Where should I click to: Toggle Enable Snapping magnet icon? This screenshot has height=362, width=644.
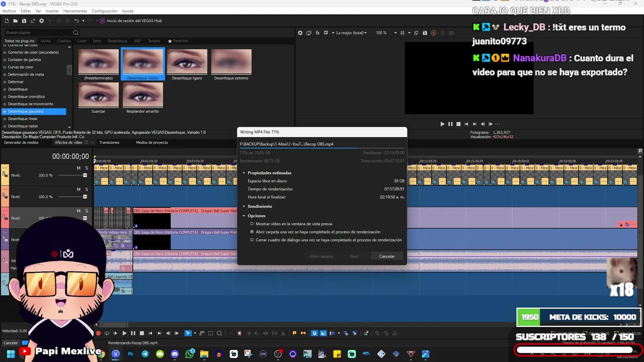pyautogui.click(x=314, y=333)
